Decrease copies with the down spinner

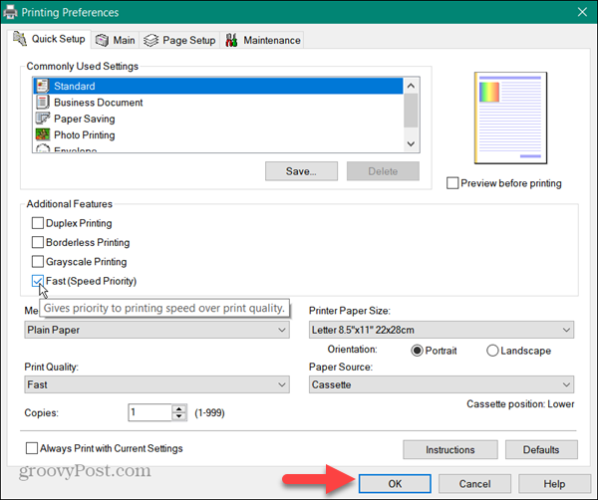[179, 416]
